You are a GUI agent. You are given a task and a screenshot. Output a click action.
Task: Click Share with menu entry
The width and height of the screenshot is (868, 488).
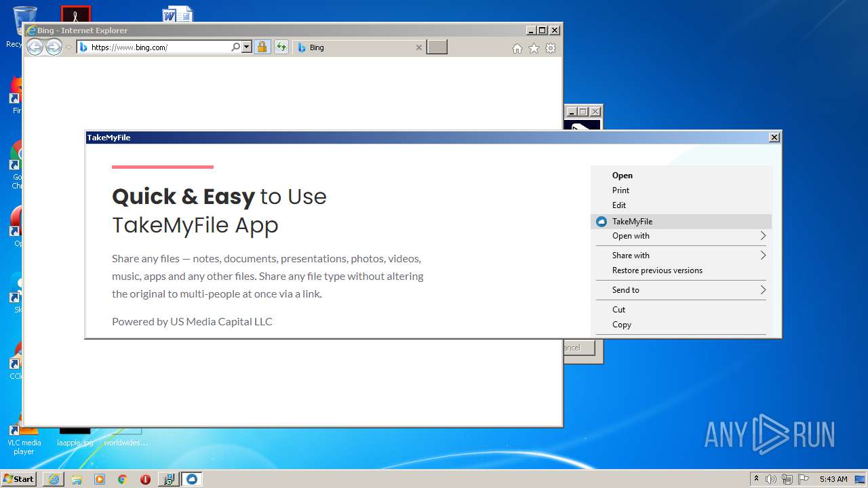point(681,256)
